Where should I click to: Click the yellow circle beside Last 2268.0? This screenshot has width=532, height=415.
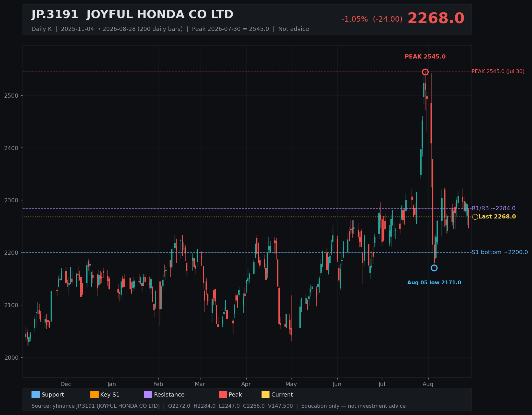[475, 217]
